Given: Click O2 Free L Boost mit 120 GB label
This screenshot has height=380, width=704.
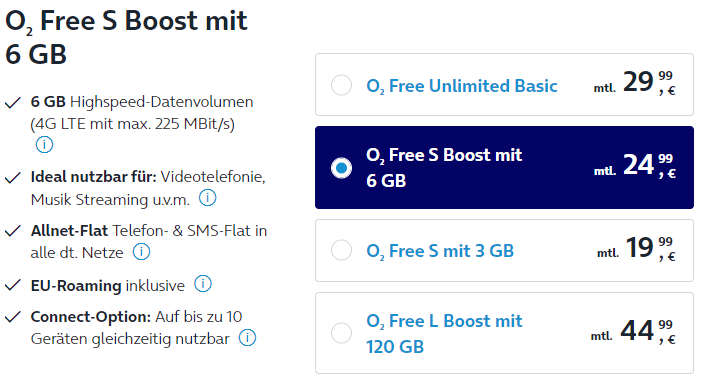Looking at the screenshot, I should click(x=444, y=334).
